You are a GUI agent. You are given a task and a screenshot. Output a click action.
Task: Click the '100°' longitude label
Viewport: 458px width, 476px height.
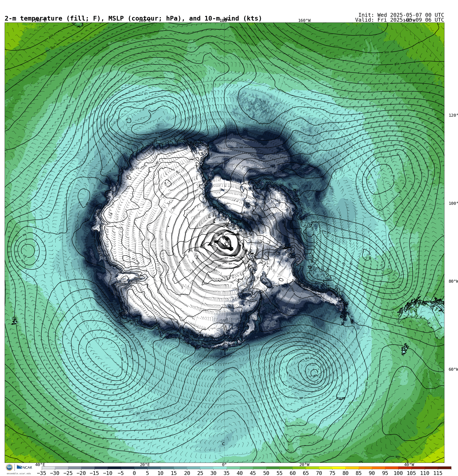point(453,204)
